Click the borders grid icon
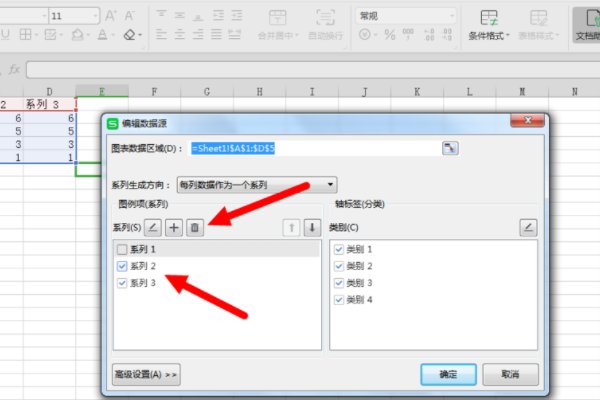 pos(26,35)
